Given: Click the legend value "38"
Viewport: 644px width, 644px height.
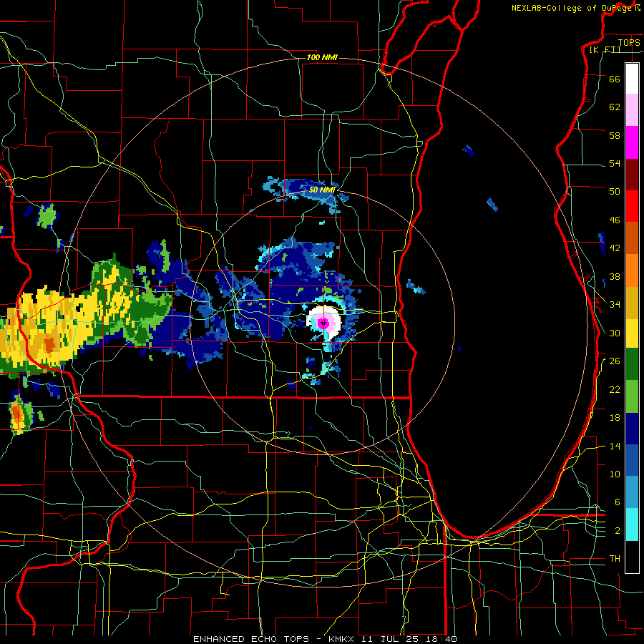Looking at the screenshot, I should point(615,276).
